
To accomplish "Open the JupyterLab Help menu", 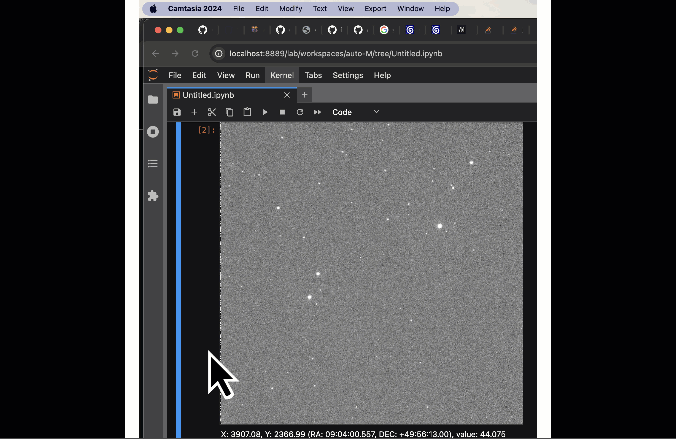I will tap(382, 75).
